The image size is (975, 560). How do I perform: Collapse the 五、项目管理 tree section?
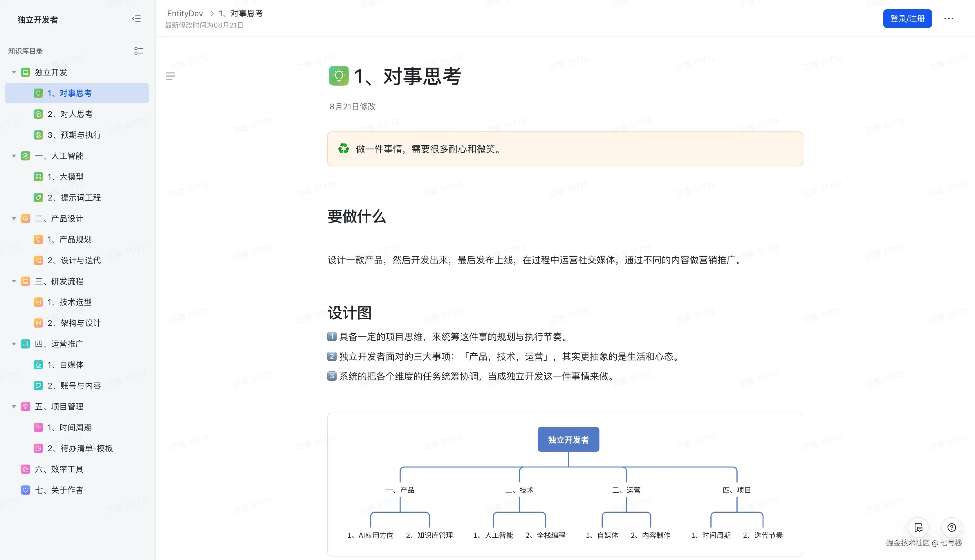(14, 406)
